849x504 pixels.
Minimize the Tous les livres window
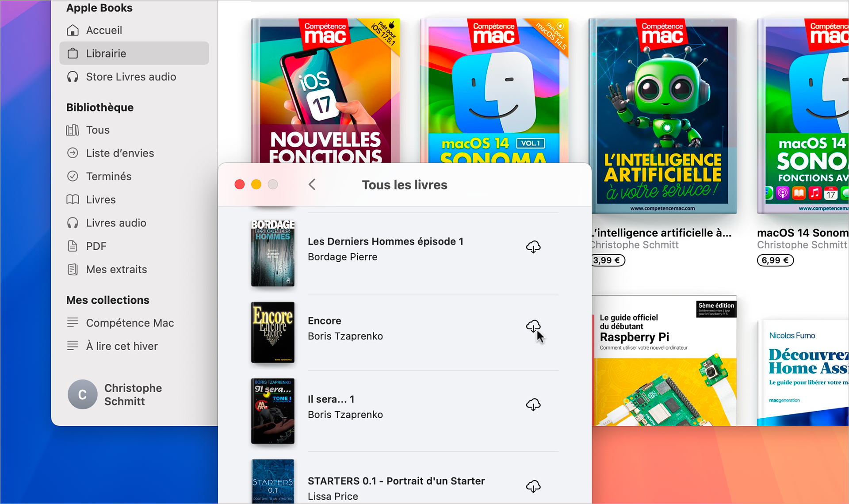click(256, 184)
